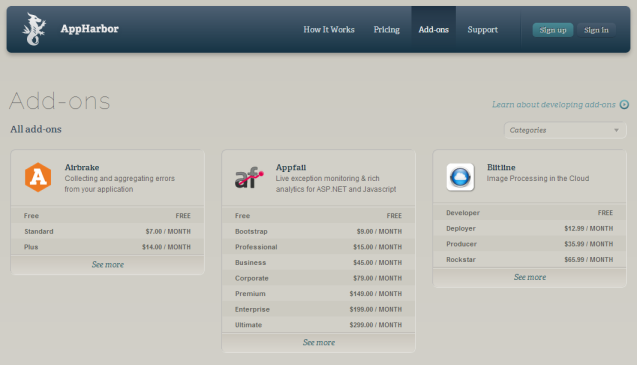Screen dimensions: 637x365
Task: Select Appfail Free plan row
Action: pyautogui.click(x=319, y=215)
